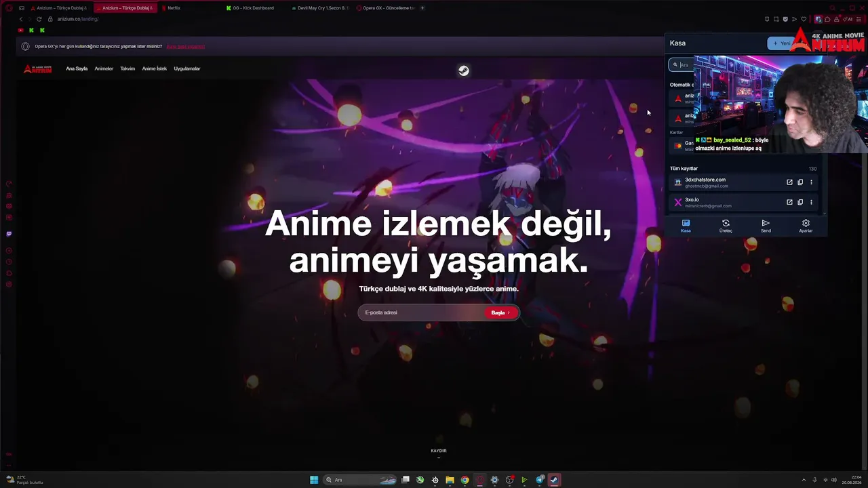Image resolution: width=868 pixels, height=488 pixels.
Task: Switch to the Opera GX Güncelleme tab
Action: pos(385,8)
